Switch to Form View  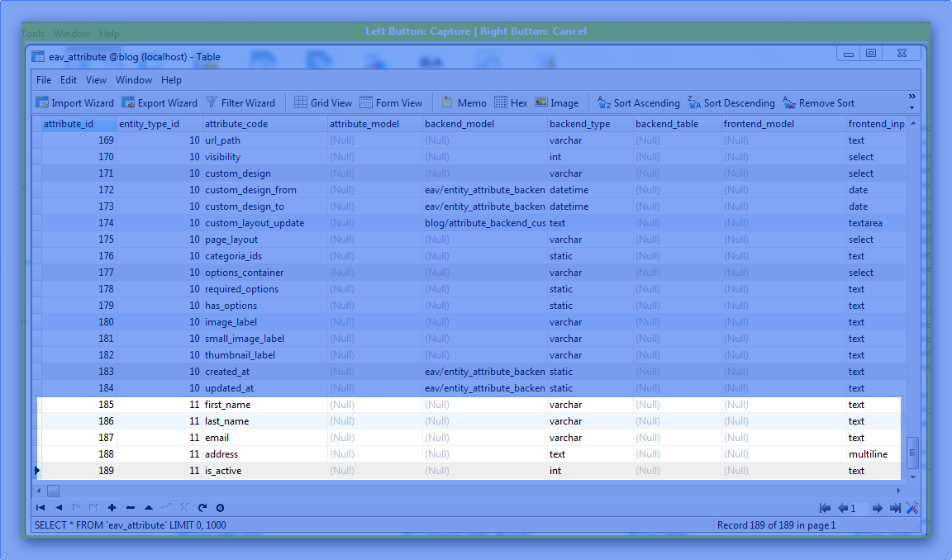(x=391, y=103)
